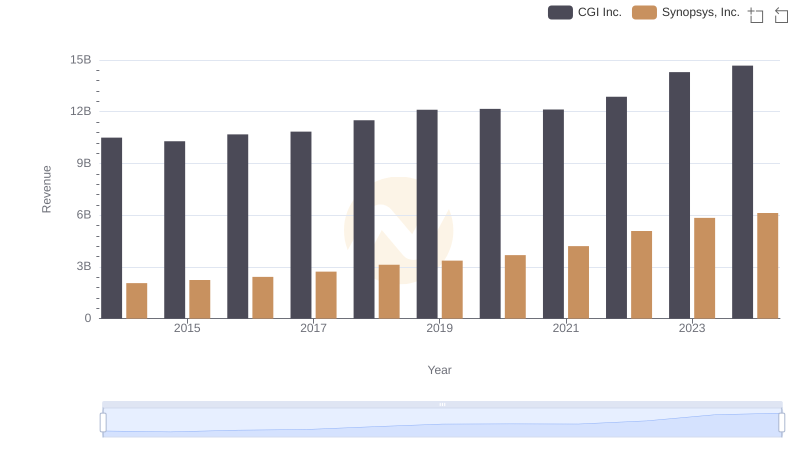
Task: Click the x-axis label 2017
Action: click(x=313, y=328)
